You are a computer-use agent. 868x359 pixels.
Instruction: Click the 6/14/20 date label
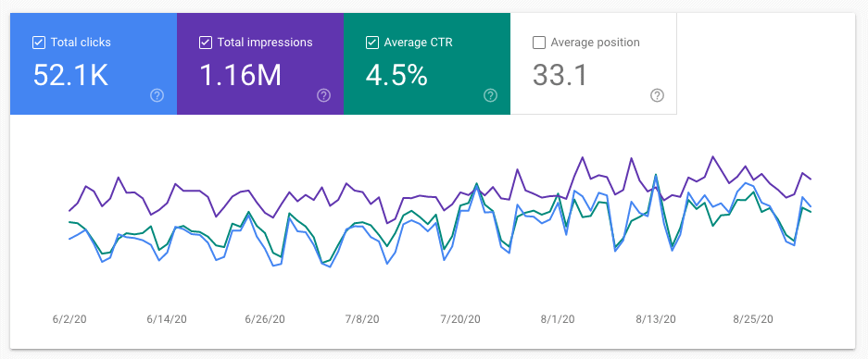coord(167,319)
